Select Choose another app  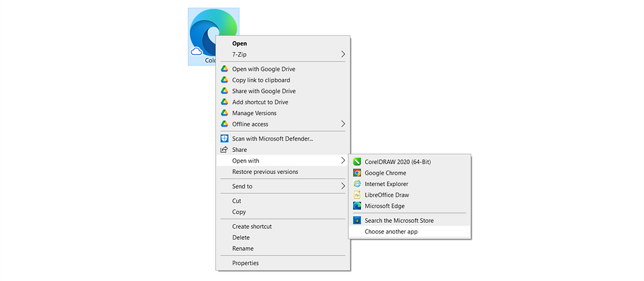point(409,231)
